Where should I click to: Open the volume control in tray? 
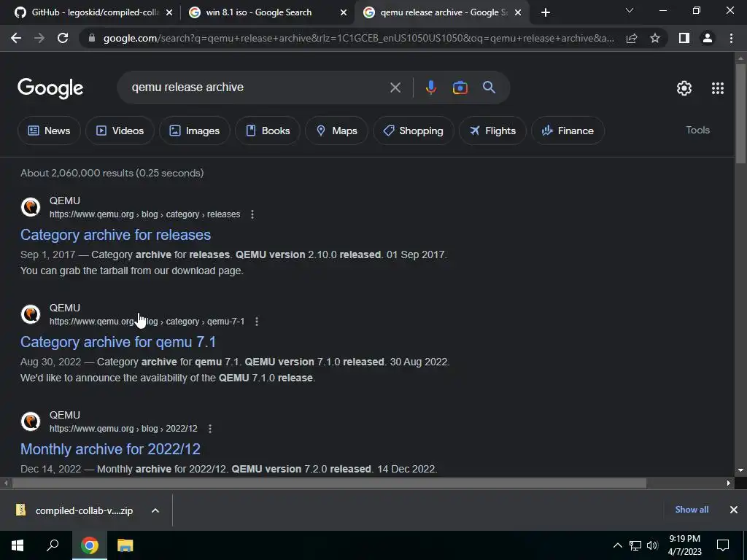coord(652,545)
